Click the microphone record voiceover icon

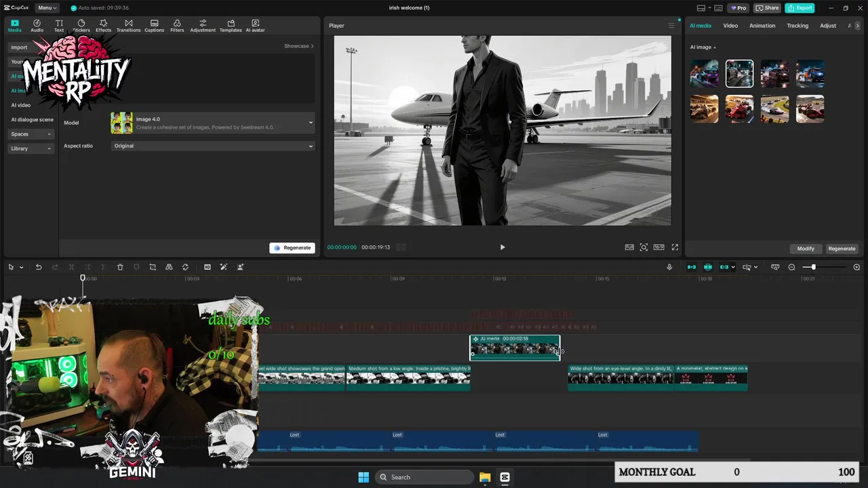669,267
